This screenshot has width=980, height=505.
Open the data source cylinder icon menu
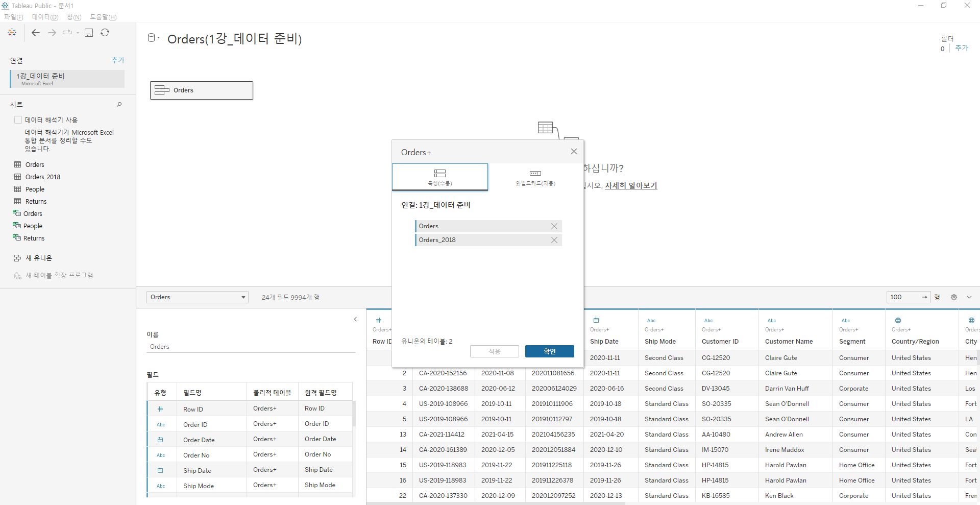[153, 38]
